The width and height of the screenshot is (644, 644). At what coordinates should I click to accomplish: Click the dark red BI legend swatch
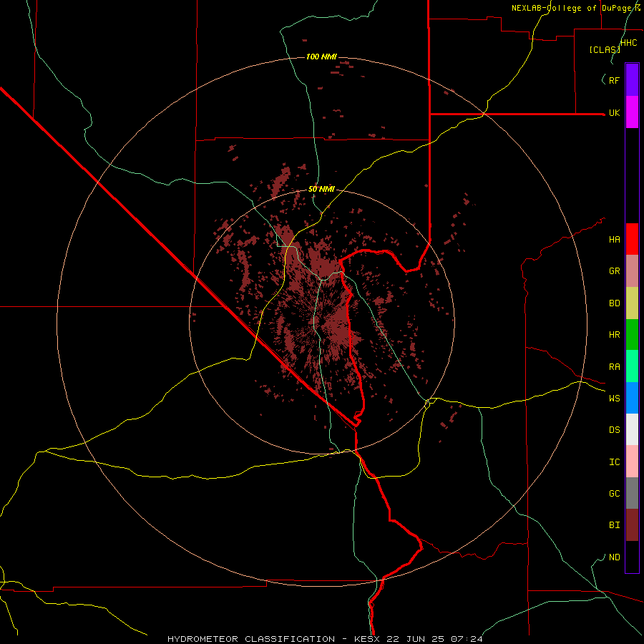coord(632,525)
